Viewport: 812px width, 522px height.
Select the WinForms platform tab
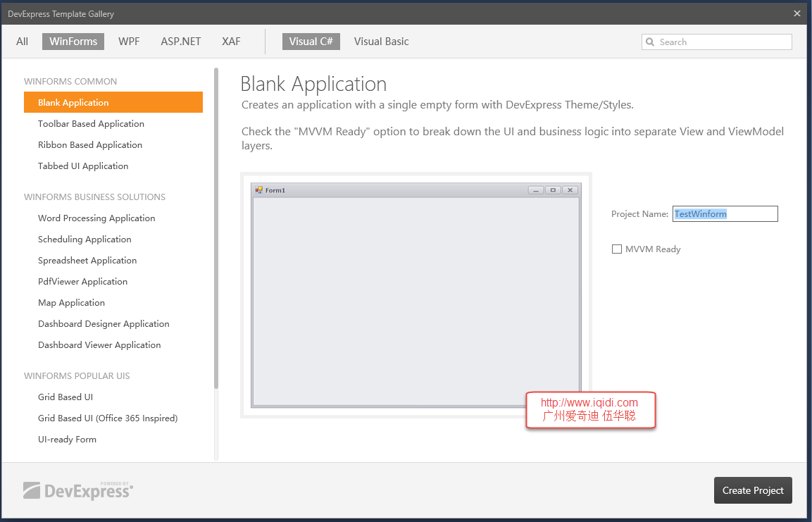73,42
